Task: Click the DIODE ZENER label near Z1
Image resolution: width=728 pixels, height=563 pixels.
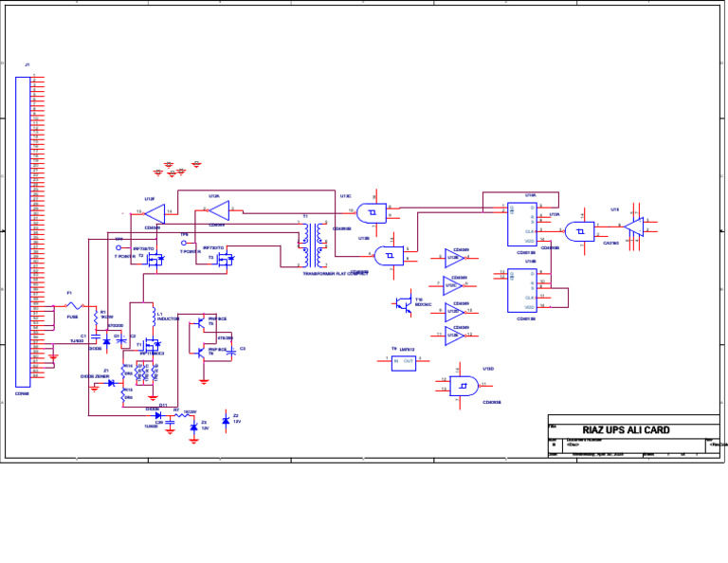Action: click(95, 377)
